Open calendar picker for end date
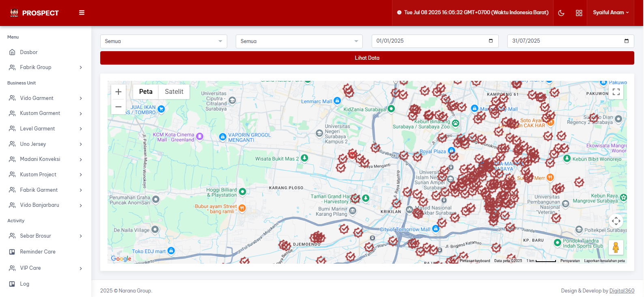The width and height of the screenshot is (644, 297). [626, 41]
